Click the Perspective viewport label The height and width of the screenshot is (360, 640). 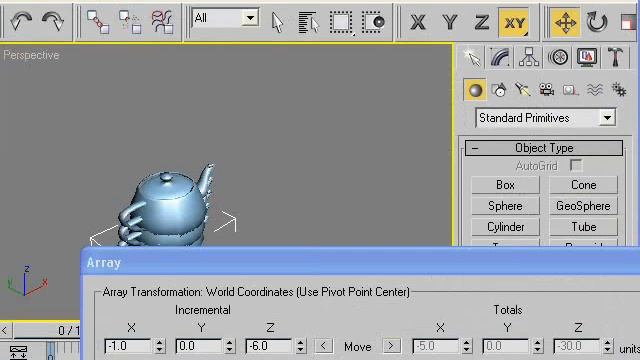pyautogui.click(x=31, y=55)
